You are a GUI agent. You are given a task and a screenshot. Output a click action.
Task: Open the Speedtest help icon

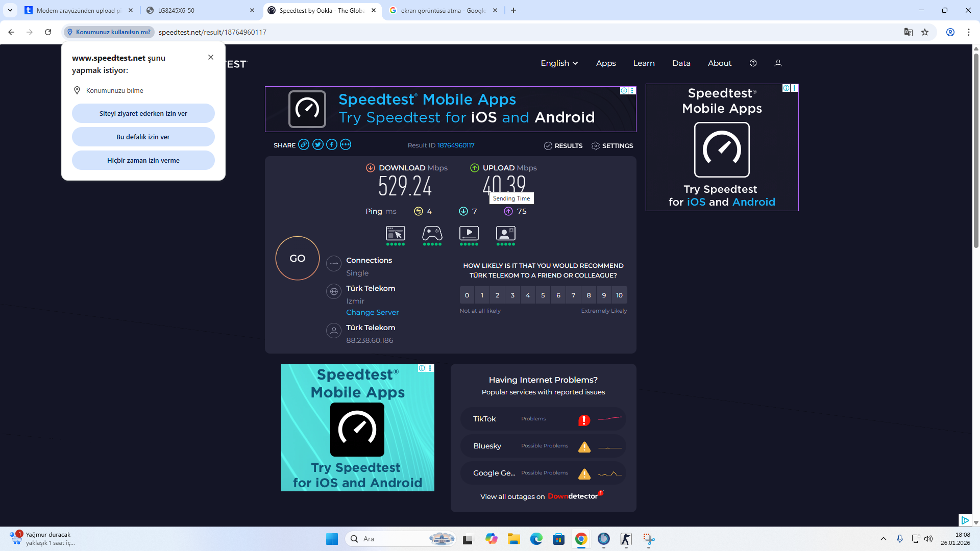point(753,63)
